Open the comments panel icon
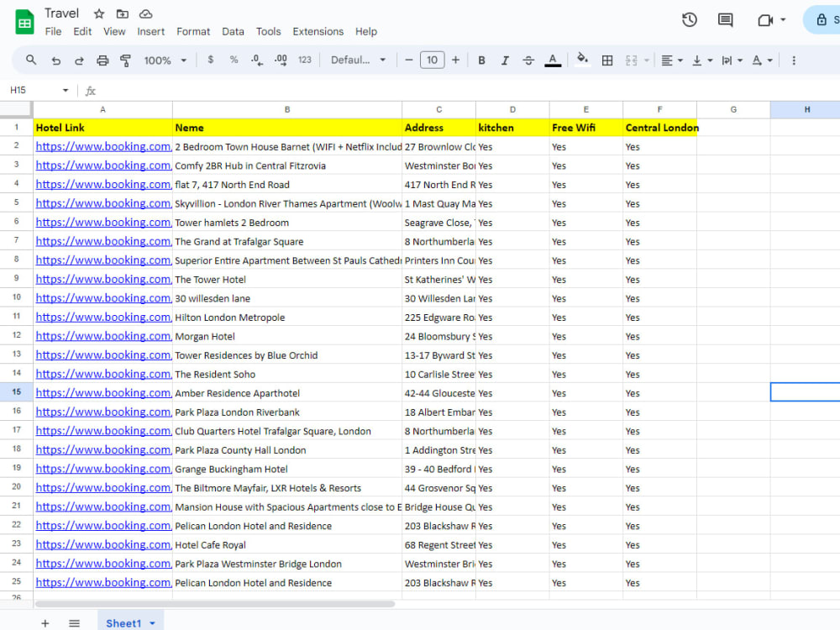Screen dimensions: 840x630 tap(726, 20)
